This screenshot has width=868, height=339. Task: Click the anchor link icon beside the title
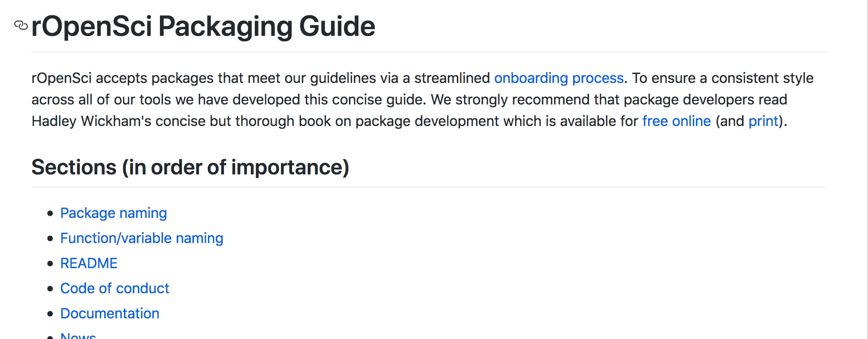coord(21,25)
